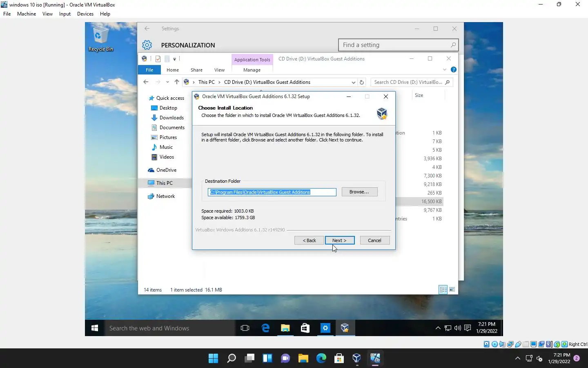Click Search CD Drive field in Explorer
Screen dimensions: 588x368
(x=412, y=82)
